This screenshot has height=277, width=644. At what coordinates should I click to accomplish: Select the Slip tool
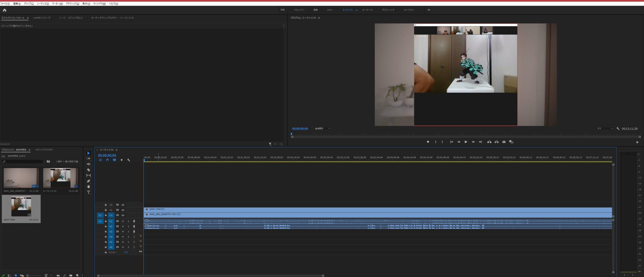point(89,175)
